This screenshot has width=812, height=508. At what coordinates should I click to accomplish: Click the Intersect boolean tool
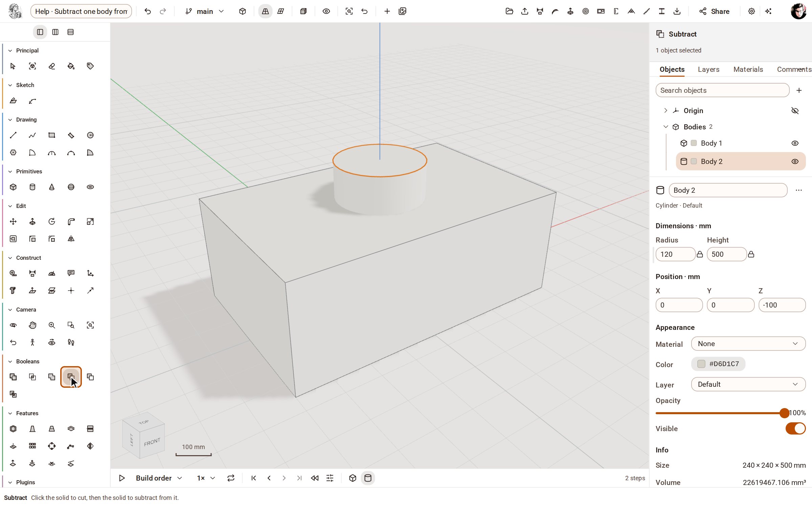[32, 377]
